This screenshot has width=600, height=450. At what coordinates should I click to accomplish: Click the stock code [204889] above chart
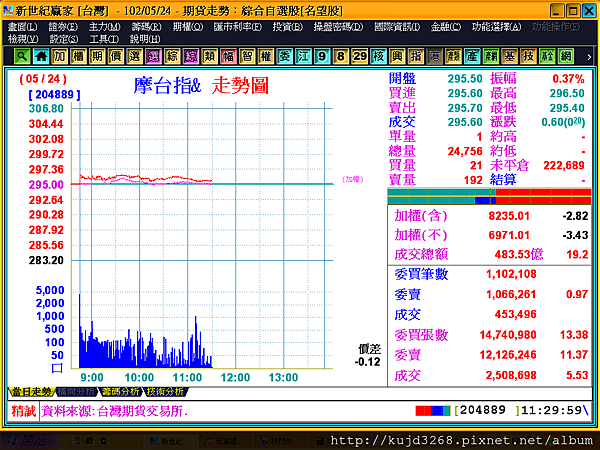54,95
